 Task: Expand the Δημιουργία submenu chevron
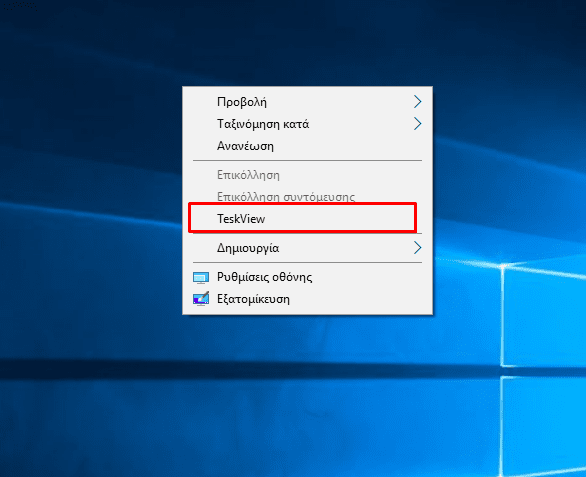[x=417, y=248]
